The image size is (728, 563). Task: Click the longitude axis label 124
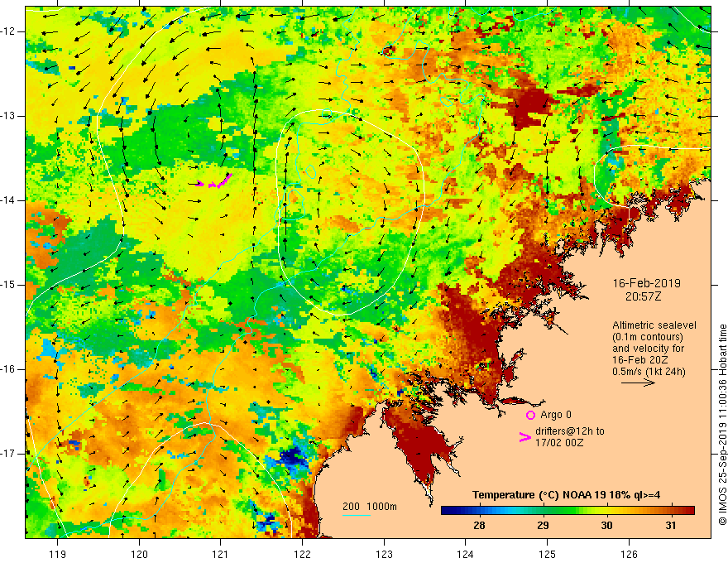click(466, 554)
